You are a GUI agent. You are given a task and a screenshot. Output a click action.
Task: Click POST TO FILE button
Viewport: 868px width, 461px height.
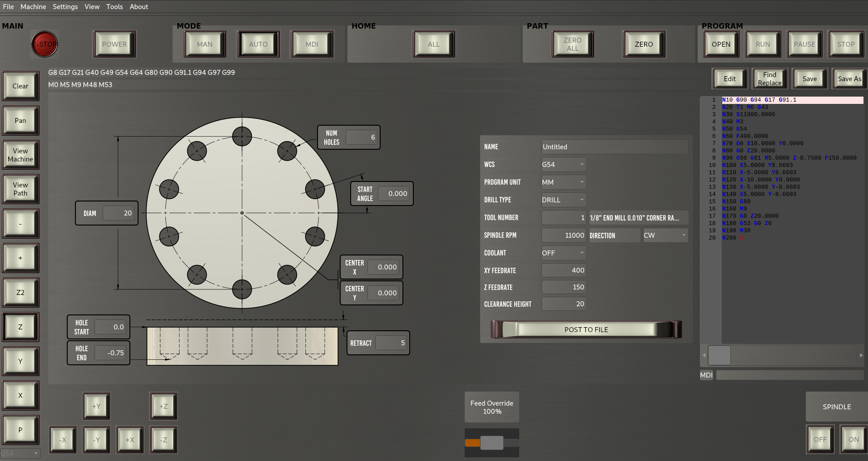tap(586, 329)
